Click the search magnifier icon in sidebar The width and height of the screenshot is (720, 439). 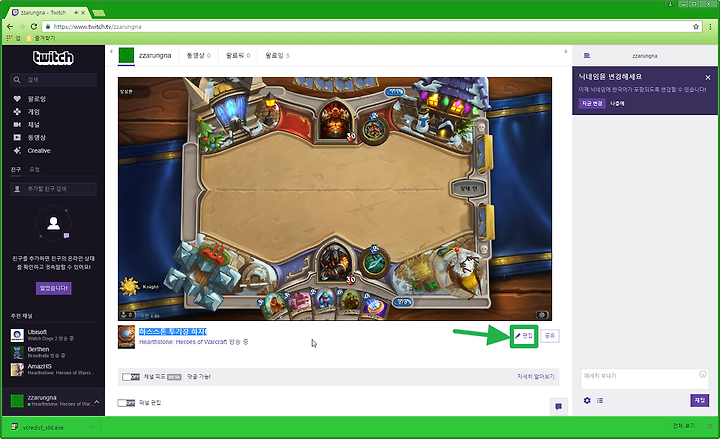pos(17,80)
